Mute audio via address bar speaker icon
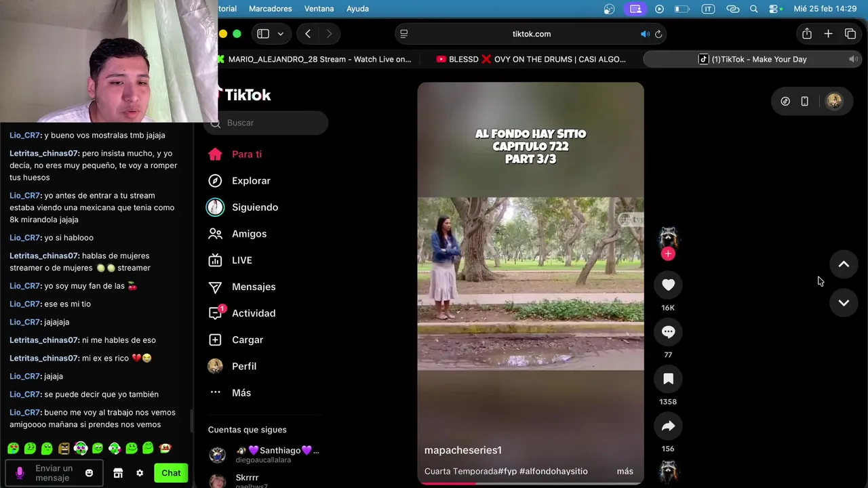The height and width of the screenshot is (488, 868). [x=645, y=34]
